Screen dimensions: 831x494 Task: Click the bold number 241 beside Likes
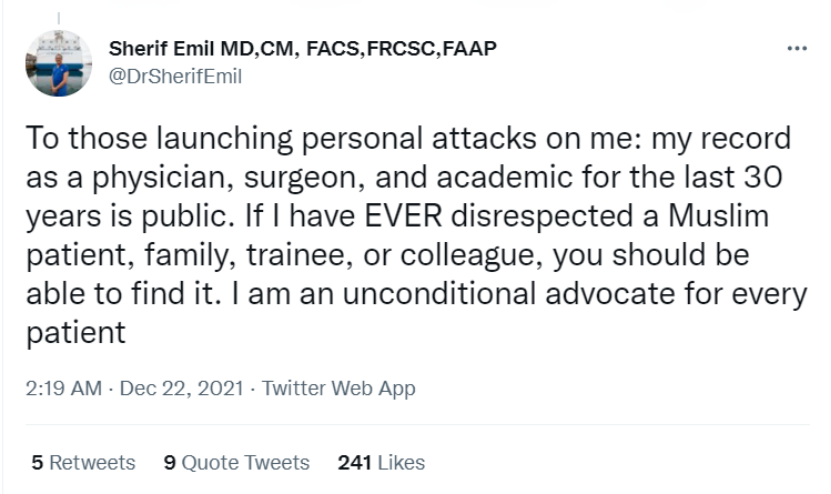pyautogui.click(x=355, y=462)
